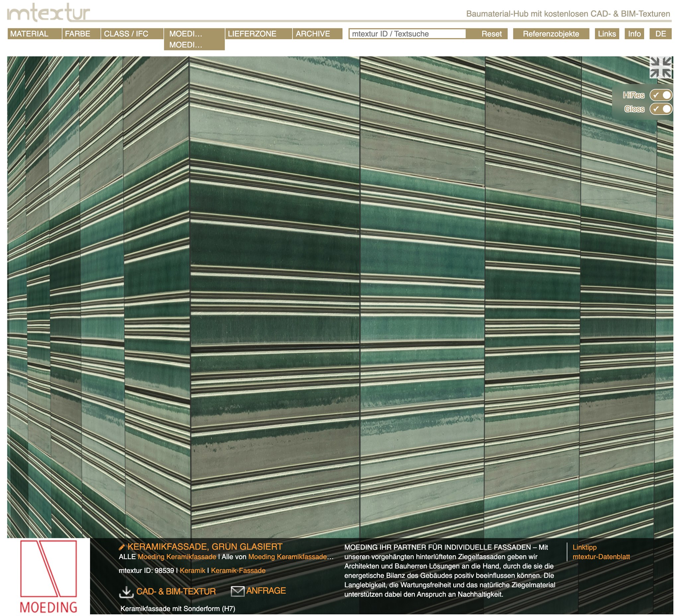Click the Keramik category link
The height and width of the screenshot is (616, 680).
coord(192,571)
